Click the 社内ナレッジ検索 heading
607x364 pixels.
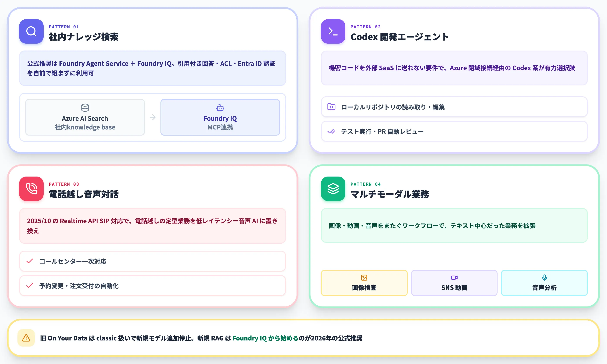click(x=84, y=37)
